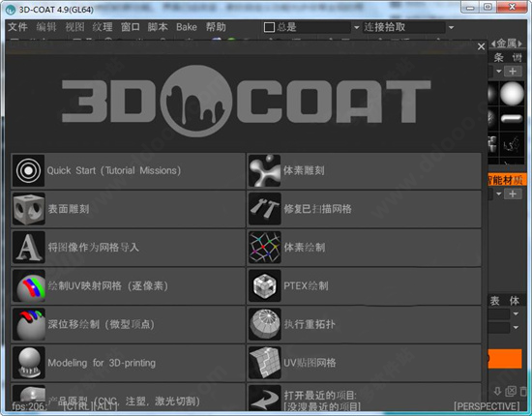Viewport: 532px width, 416px height.
Task: Click the 3D-Coat app icon in the title bar
Action: point(11,10)
